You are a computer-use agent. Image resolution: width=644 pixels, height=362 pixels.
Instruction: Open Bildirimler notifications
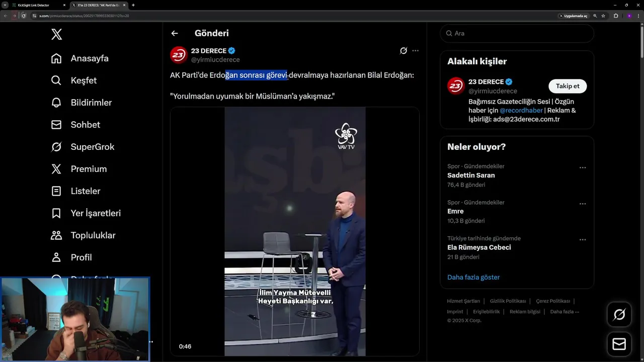(82, 103)
